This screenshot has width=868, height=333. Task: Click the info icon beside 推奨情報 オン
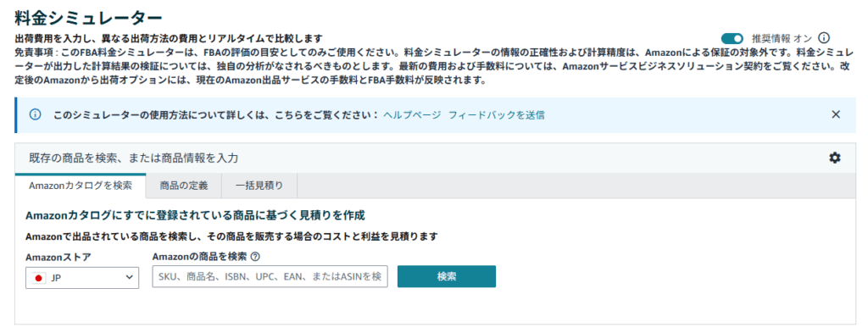coord(824,38)
